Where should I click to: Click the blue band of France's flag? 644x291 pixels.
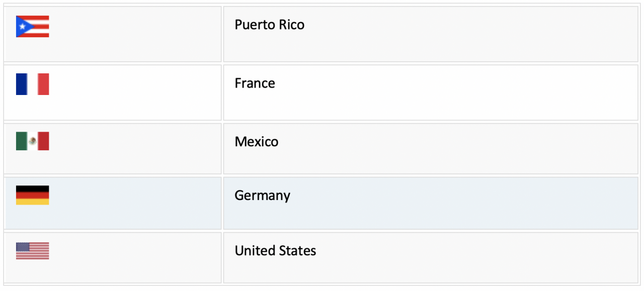click(22, 84)
